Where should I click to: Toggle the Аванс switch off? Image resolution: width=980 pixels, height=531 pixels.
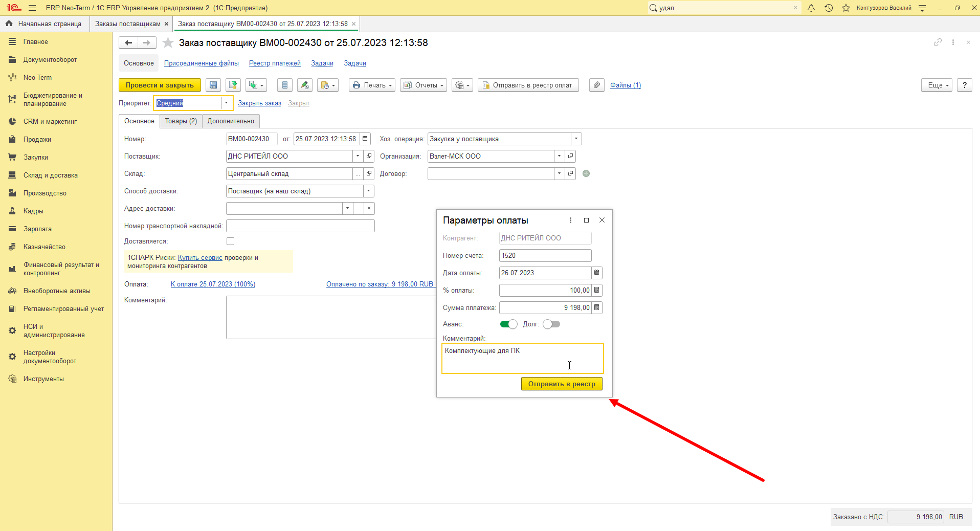(508, 324)
